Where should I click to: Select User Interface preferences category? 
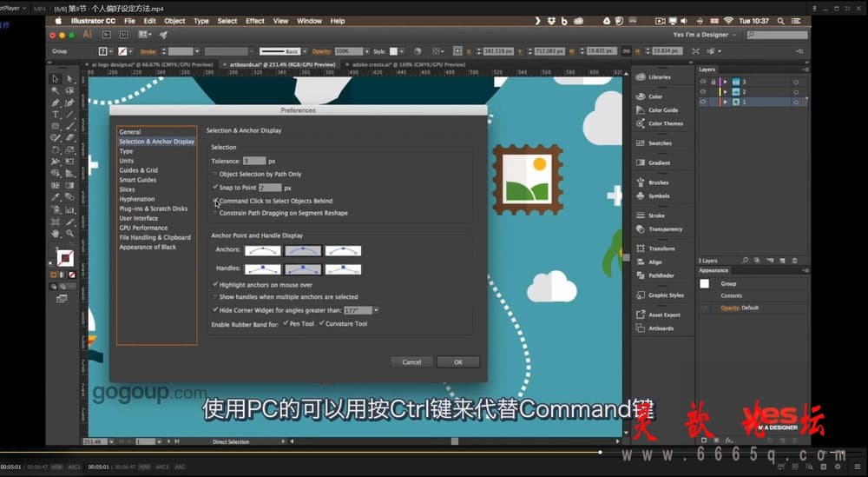click(x=138, y=218)
